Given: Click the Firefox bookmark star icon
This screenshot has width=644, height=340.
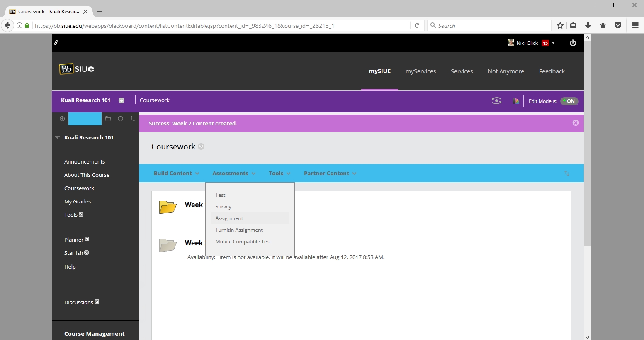Looking at the screenshot, I should point(560,26).
